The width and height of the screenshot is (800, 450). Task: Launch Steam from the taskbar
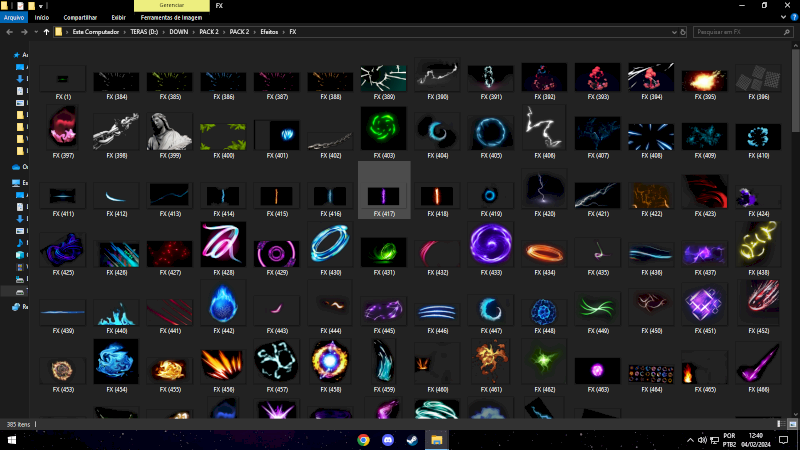412,440
